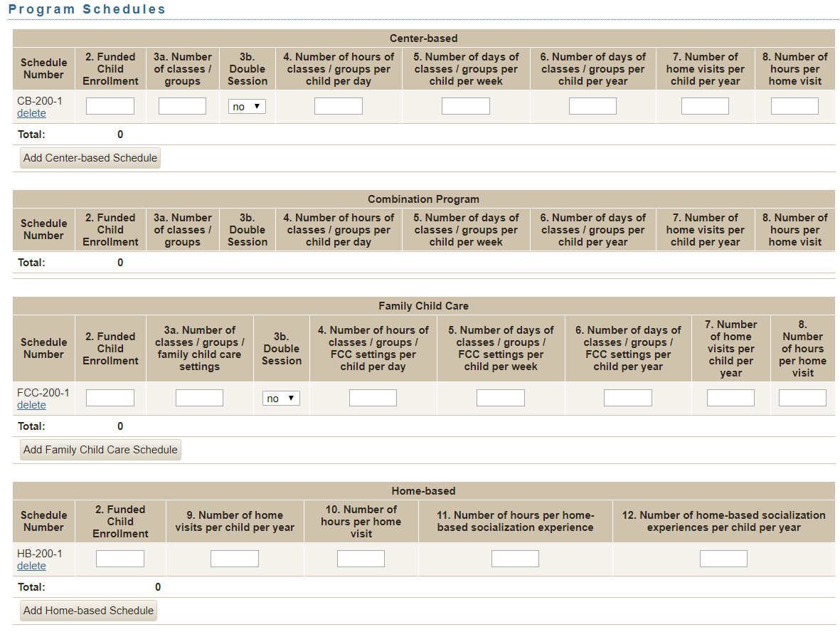840x632 pixels.
Task: Click Center-based home visits per year field
Action: point(705,107)
